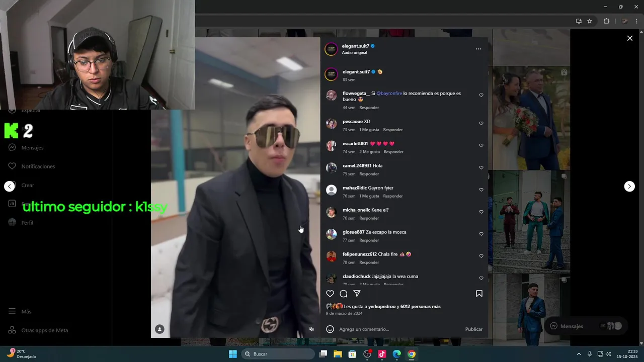Open 'Otras apps de Meta'
This screenshot has width=644, height=362.
38,330
